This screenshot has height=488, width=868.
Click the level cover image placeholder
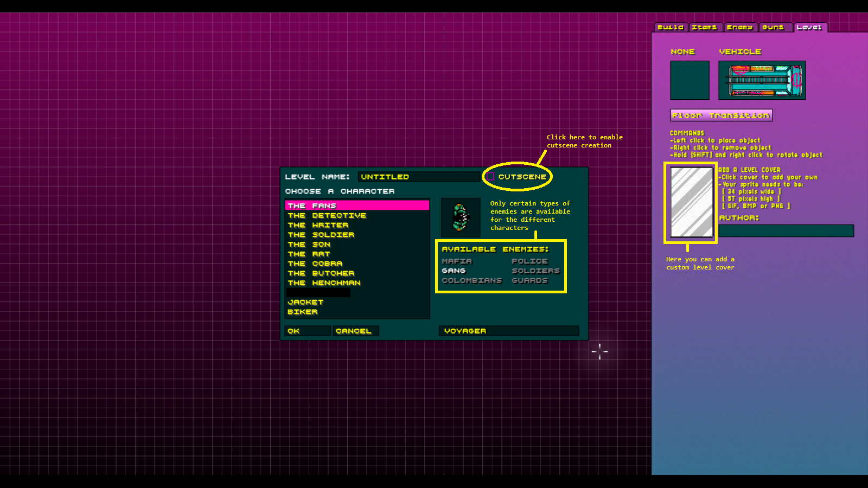point(691,202)
